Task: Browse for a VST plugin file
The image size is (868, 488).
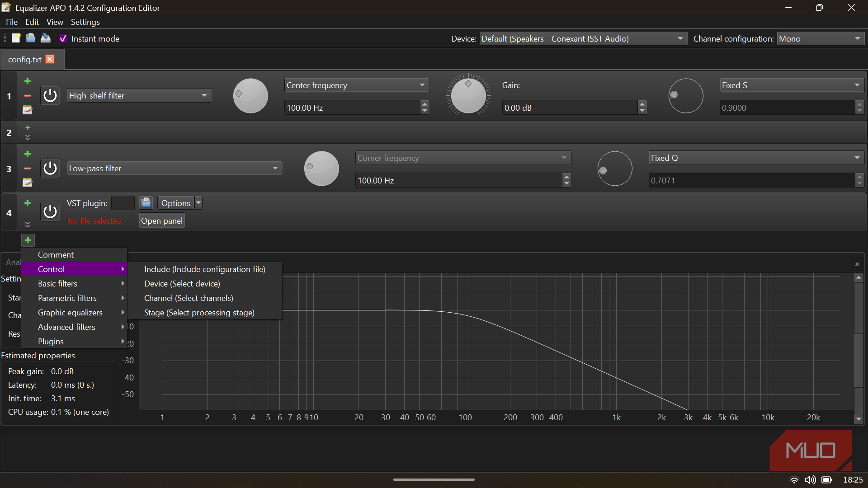Action: click(x=146, y=203)
